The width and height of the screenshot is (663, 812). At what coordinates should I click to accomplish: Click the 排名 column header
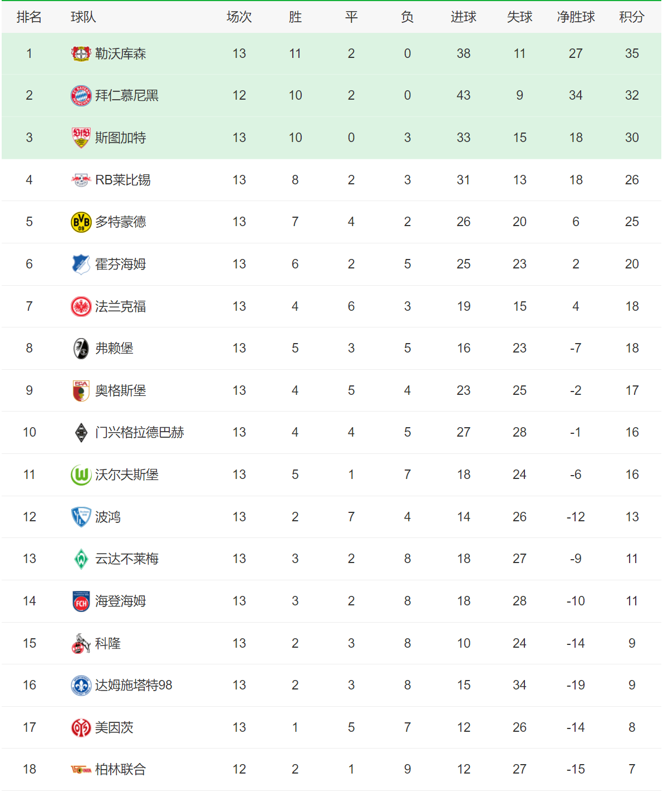coord(29,17)
